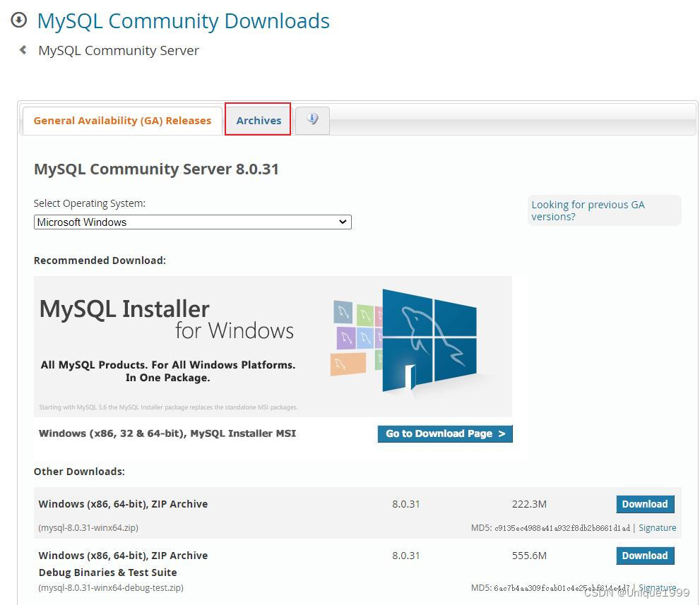This screenshot has width=700, height=605.
Task: Click the Debug Binaries & Test Suite label
Action: pyautogui.click(x=107, y=573)
